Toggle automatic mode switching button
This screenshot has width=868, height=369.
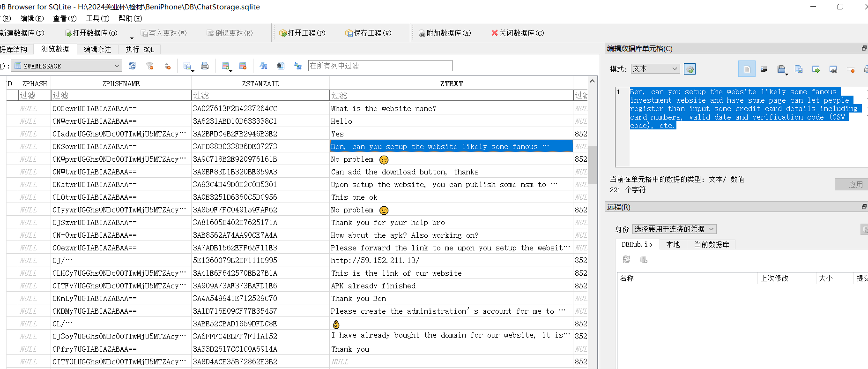pyautogui.click(x=690, y=69)
